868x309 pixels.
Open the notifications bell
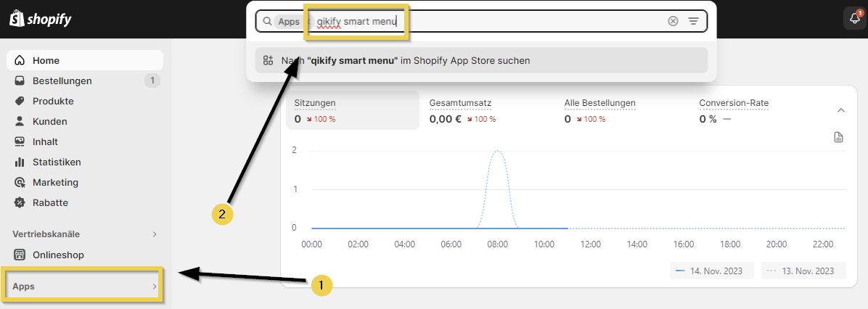click(x=854, y=20)
